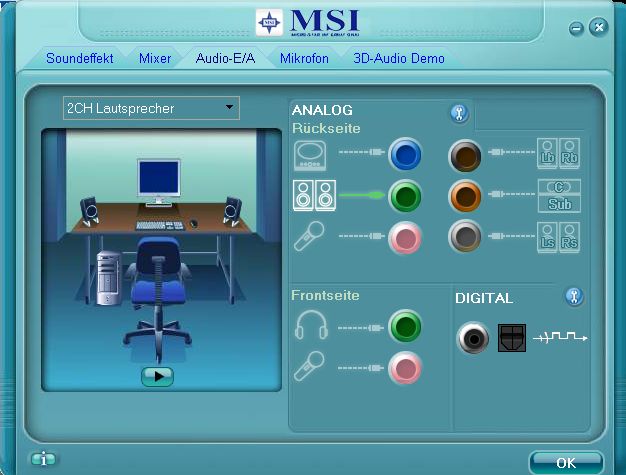This screenshot has width=626, height=475.
Task: Click the right speaker in room preview
Action: coord(232,211)
